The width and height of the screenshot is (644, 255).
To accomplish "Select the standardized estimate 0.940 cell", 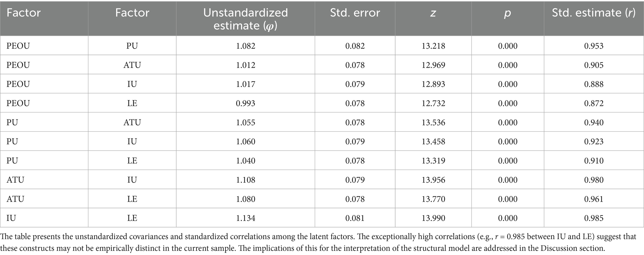I will [x=594, y=123].
